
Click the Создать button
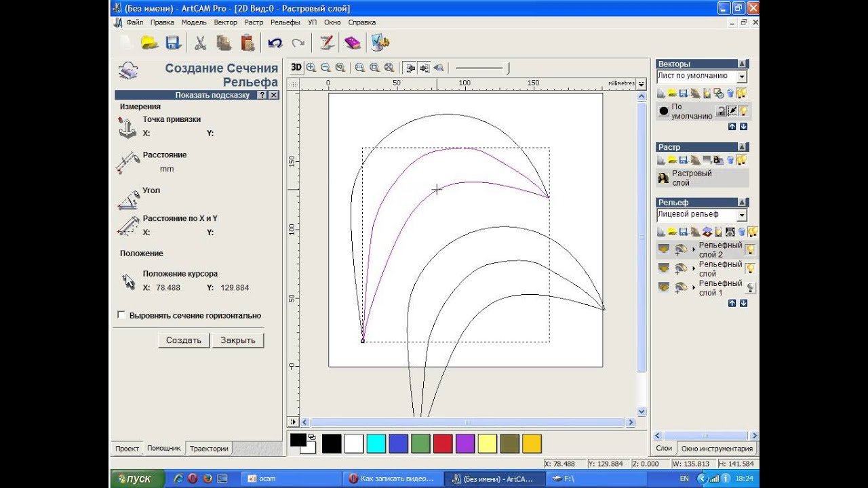[x=184, y=340]
